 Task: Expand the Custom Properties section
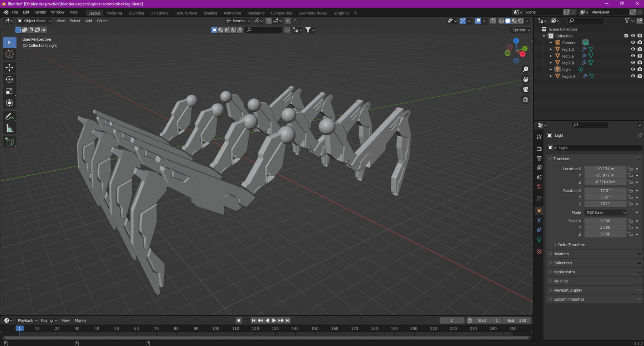pyautogui.click(x=569, y=299)
